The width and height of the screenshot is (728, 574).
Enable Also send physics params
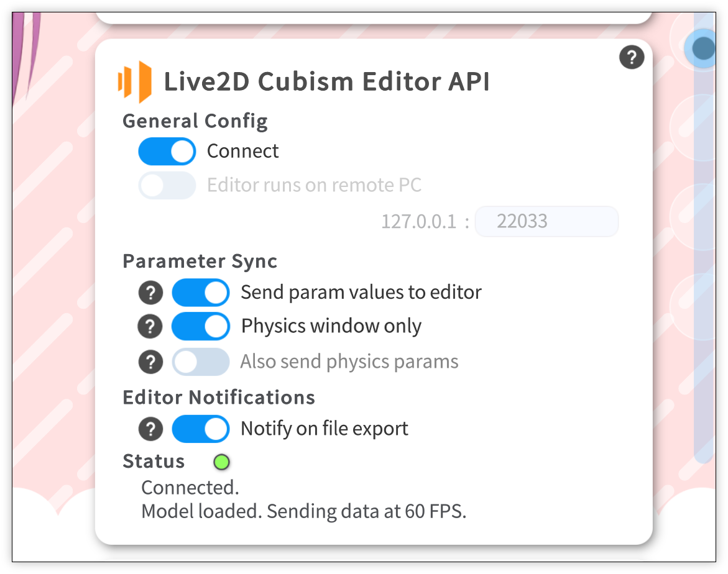pyautogui.click(x=200, y=362)
